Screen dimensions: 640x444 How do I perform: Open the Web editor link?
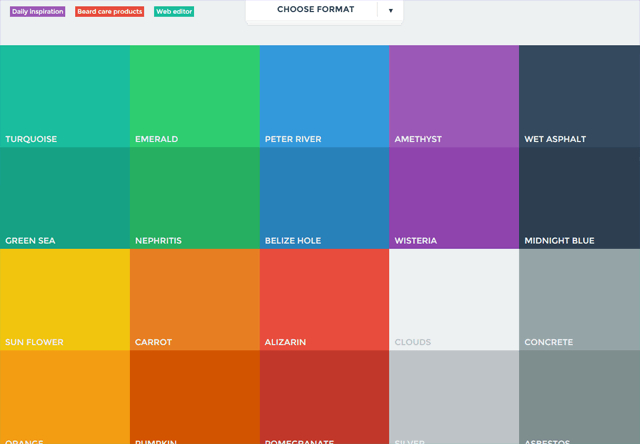(x=174, y=11)
